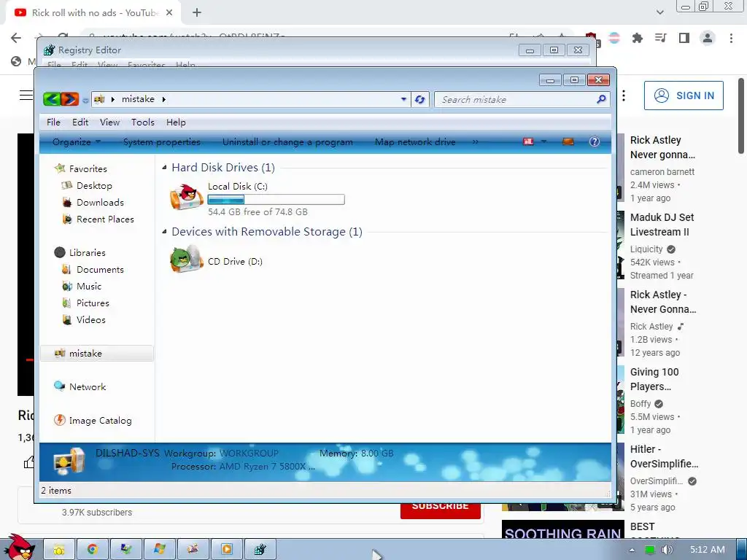Screen dimensions: 747x560
Task: Open Chrome from the taskbar
Action: pyautogui.click(x=93, y=550)
